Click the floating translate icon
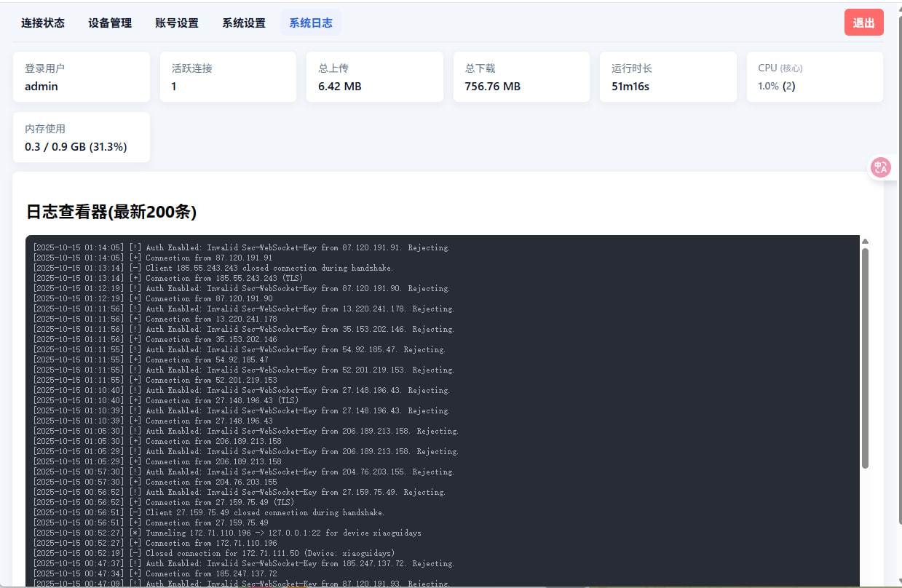902x588 pixels. tap(881, 167)
